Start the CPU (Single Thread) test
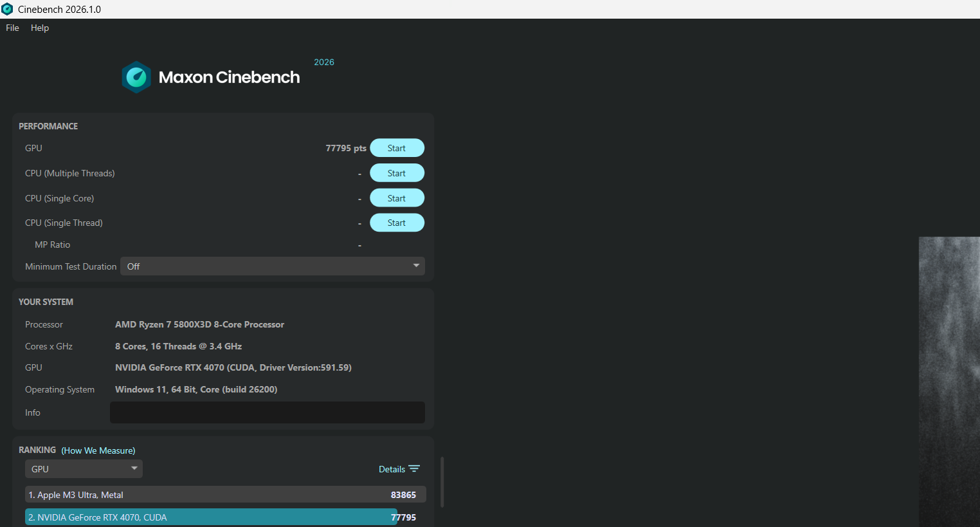The height and width of the screenshot is (527, 980). [x=397, y=223]
